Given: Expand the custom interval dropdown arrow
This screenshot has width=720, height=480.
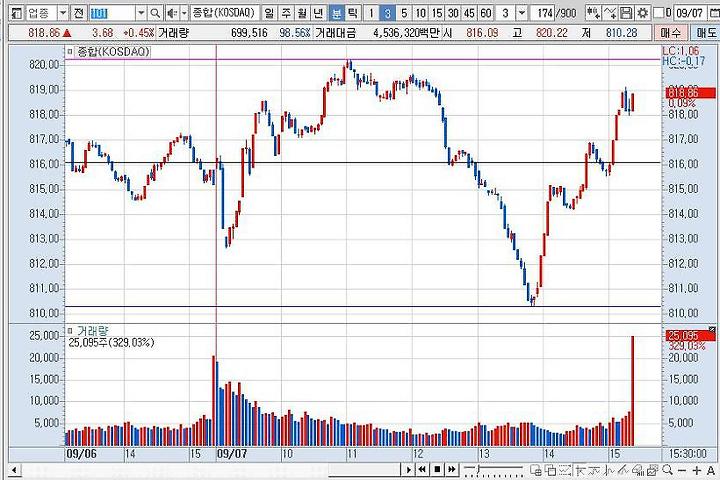Looking at the screenshot, I should click(522, 13).
